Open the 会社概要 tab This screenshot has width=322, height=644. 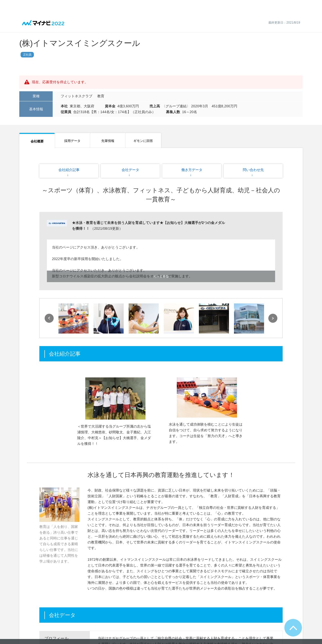(x=37, y=141)
